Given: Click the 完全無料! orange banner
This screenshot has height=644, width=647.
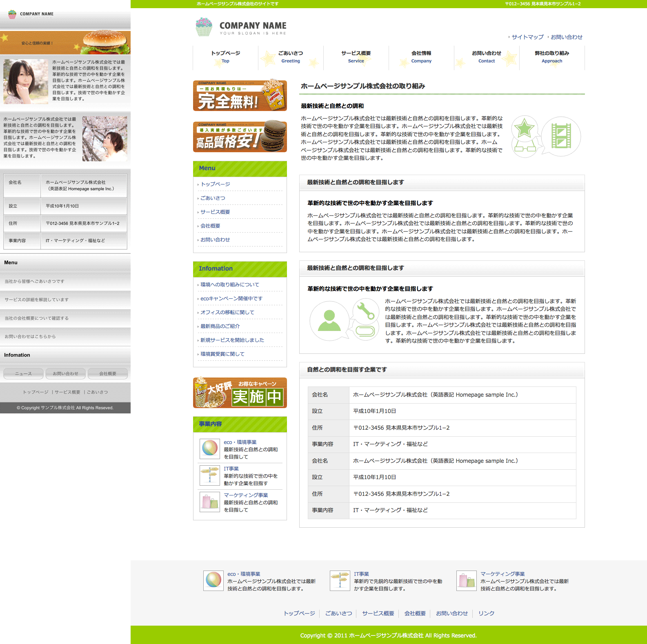Looking at the screenshot, I should pyautogui.click(x=240, y=95).
